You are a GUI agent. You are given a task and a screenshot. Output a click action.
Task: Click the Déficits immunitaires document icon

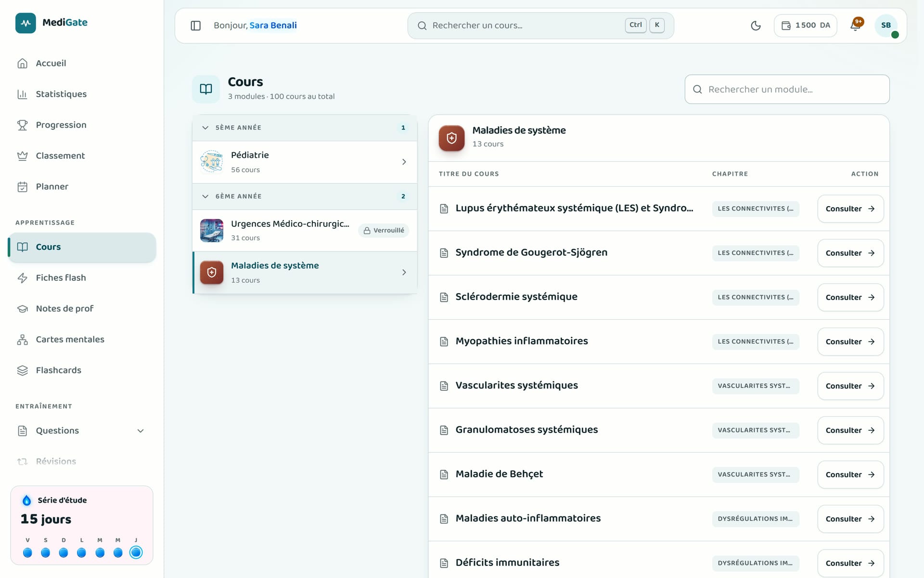(x=444, y=563)
